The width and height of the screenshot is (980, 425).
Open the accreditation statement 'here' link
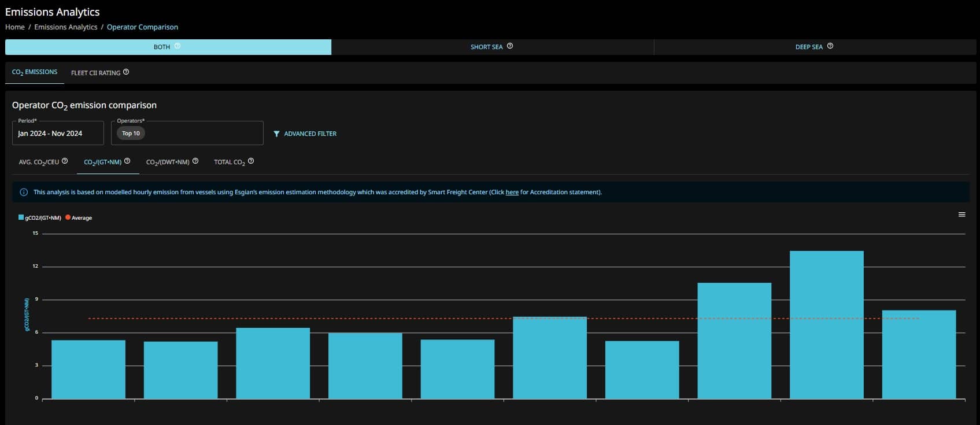coord(512,193)
